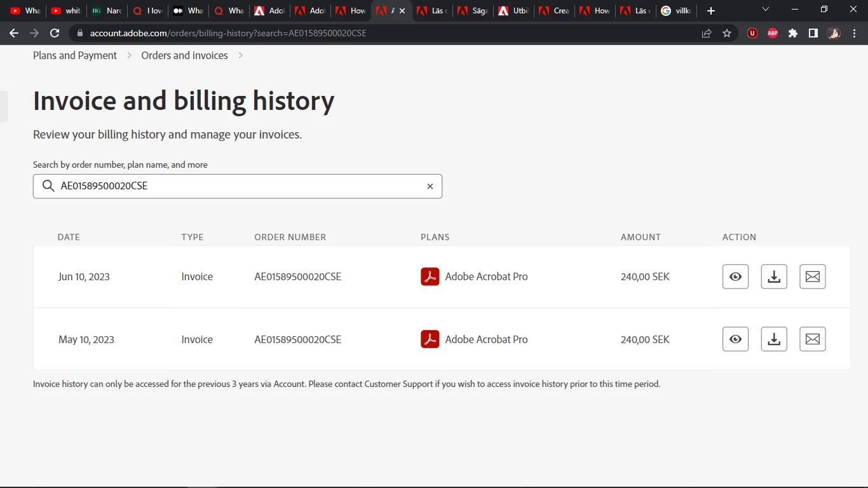
Task: Switch to the 'whit' YouTube tab
Action: [65, 11]
